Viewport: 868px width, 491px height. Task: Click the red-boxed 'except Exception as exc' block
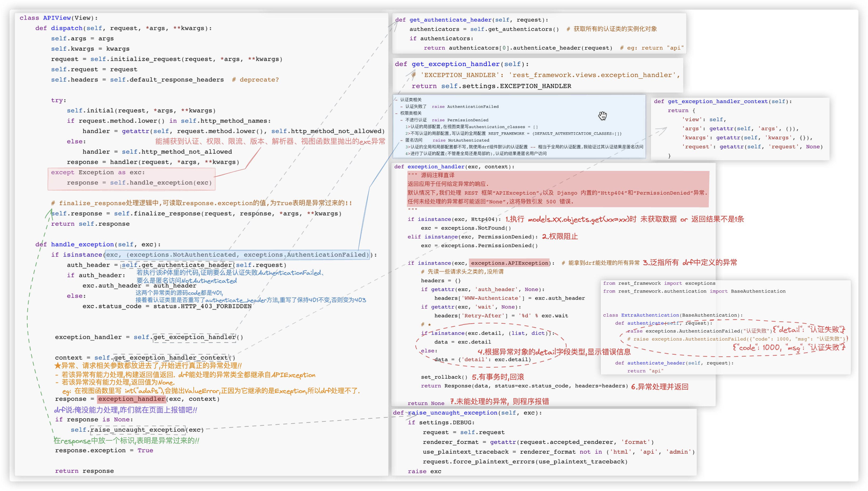pos(132,178)
